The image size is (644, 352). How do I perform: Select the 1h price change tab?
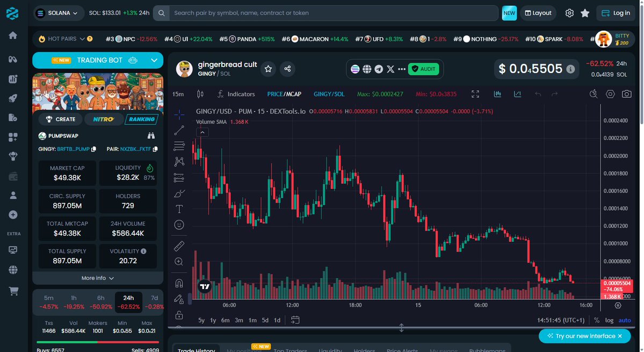(74, 303)
